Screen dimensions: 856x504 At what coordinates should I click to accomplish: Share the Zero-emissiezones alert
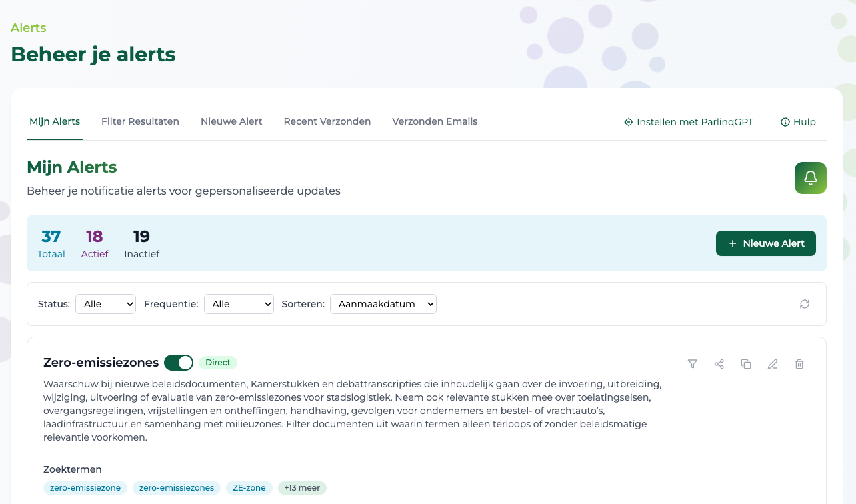point(719,364)
